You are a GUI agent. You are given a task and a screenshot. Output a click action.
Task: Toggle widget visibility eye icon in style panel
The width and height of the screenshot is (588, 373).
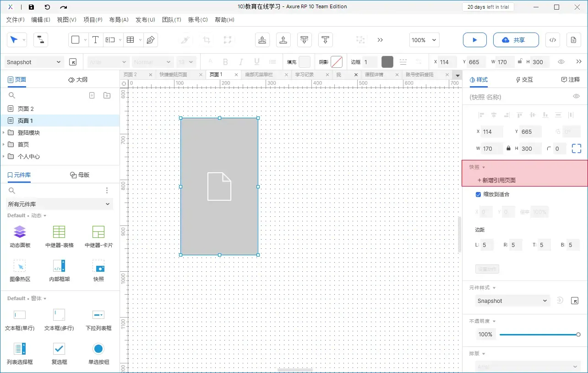pos(577,97)
